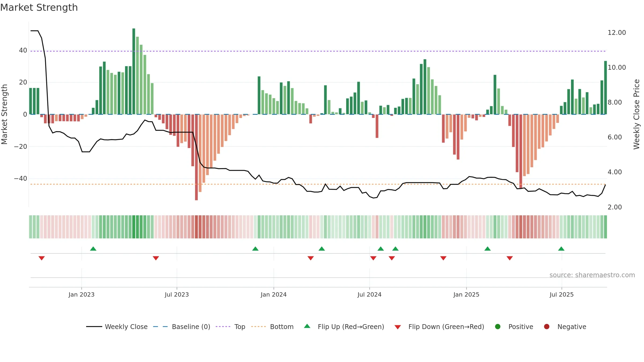Click the Jul 2025 x-axis label
The height and width of the screenshot is (362, 644).
click(562, 294)
